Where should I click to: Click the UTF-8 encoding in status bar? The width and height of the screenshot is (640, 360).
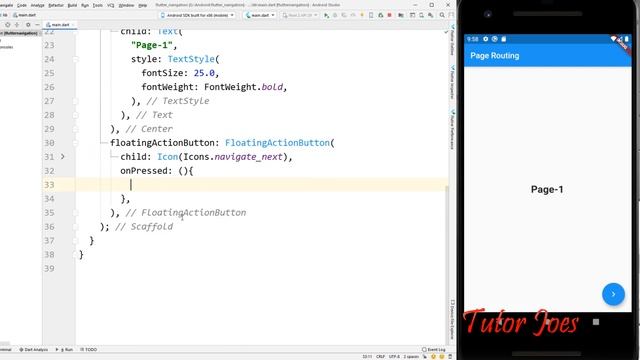(x=394, y=357)
